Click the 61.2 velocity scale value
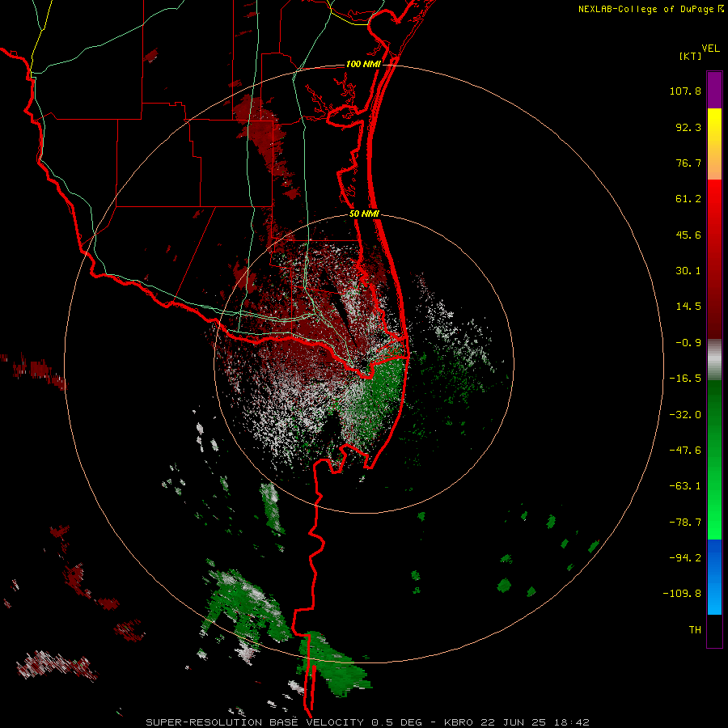Screen dimensions: 728x728 pyautogui.click(x=688, y=199)
